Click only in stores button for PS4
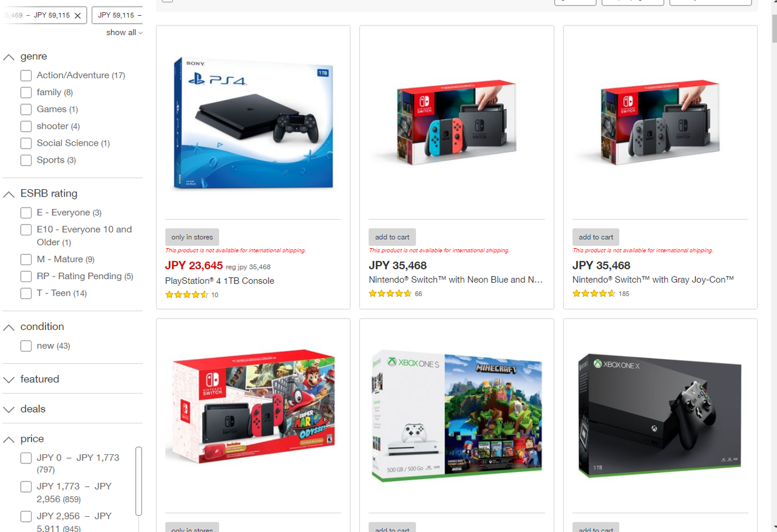This screenshot has height=532, width=777. pos(192,237)
